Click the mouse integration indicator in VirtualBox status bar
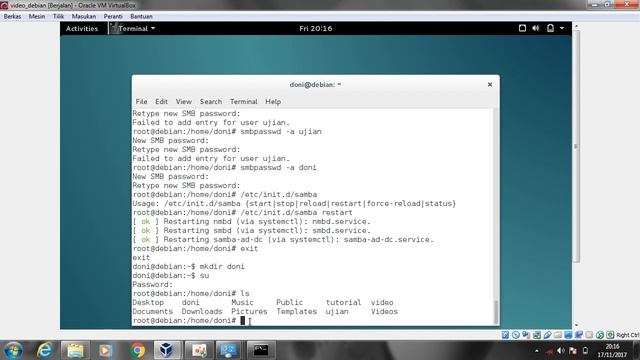The image size is (640, 360). (600, 335)
